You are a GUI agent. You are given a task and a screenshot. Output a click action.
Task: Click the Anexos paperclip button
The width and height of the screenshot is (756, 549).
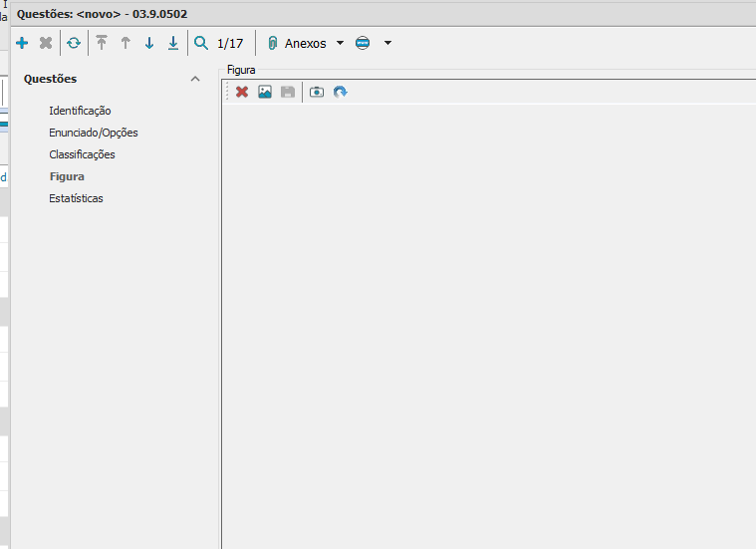[x=297, y=43]
